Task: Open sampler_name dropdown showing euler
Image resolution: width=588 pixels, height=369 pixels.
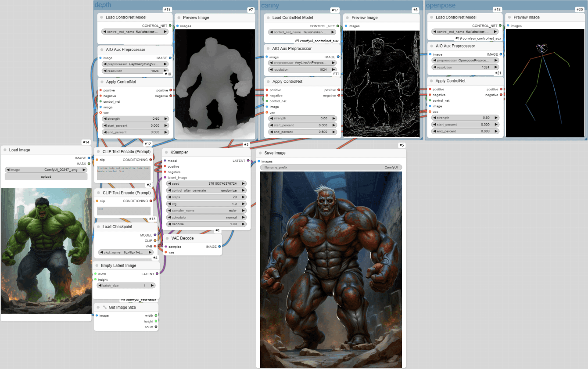Action: [206, 211]
